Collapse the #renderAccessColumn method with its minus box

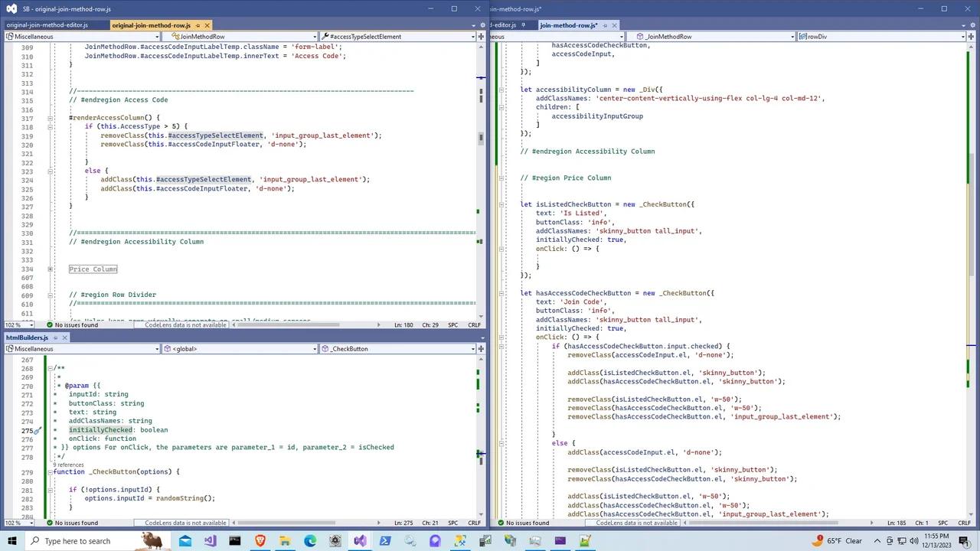click(50, 117)
